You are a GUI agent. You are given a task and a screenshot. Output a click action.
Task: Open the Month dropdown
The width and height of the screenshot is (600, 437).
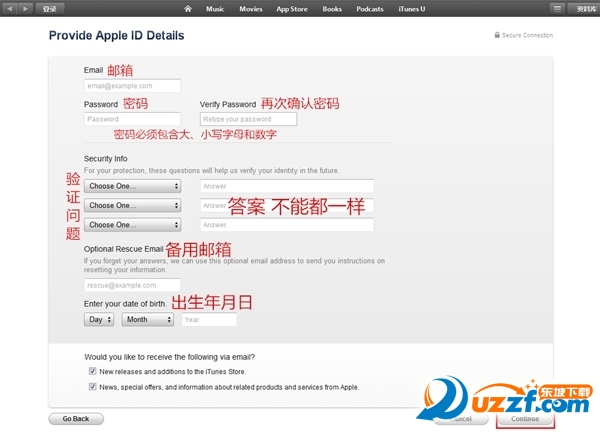pos(148,320)
